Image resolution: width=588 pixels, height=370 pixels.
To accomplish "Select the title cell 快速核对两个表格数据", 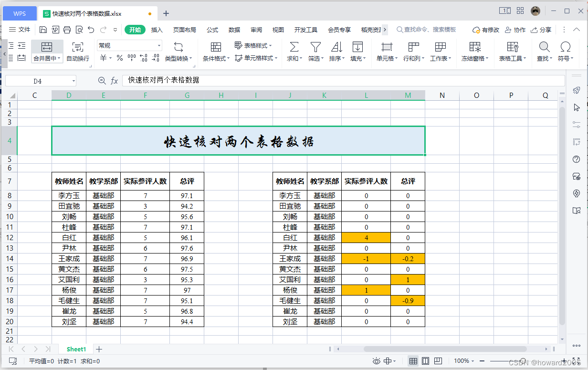I will tap(238, 141).
